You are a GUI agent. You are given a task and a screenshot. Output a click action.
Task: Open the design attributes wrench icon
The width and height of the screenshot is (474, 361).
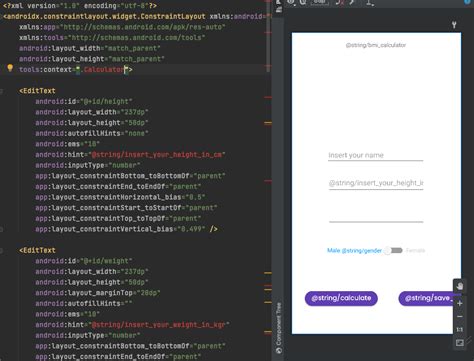454,25
